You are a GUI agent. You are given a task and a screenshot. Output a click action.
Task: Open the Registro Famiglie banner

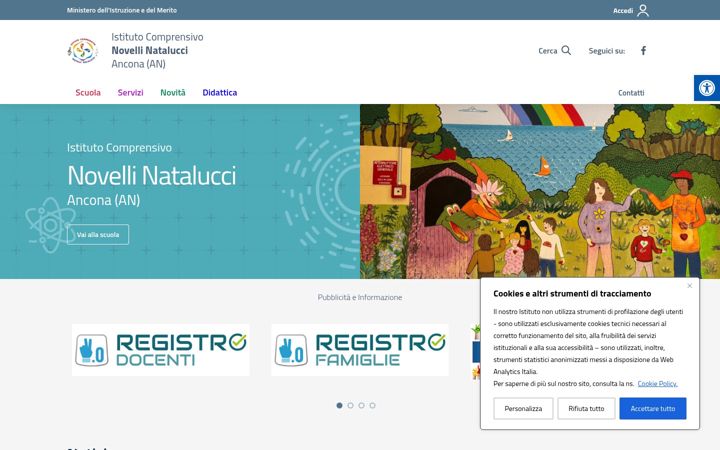tap(360, 350)
